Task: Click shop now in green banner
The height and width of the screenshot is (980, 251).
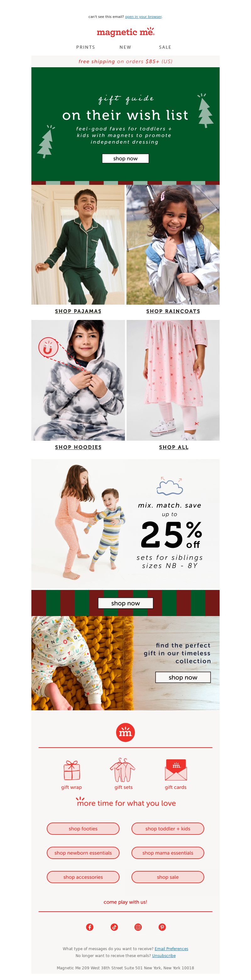Action: pos(125,158)
